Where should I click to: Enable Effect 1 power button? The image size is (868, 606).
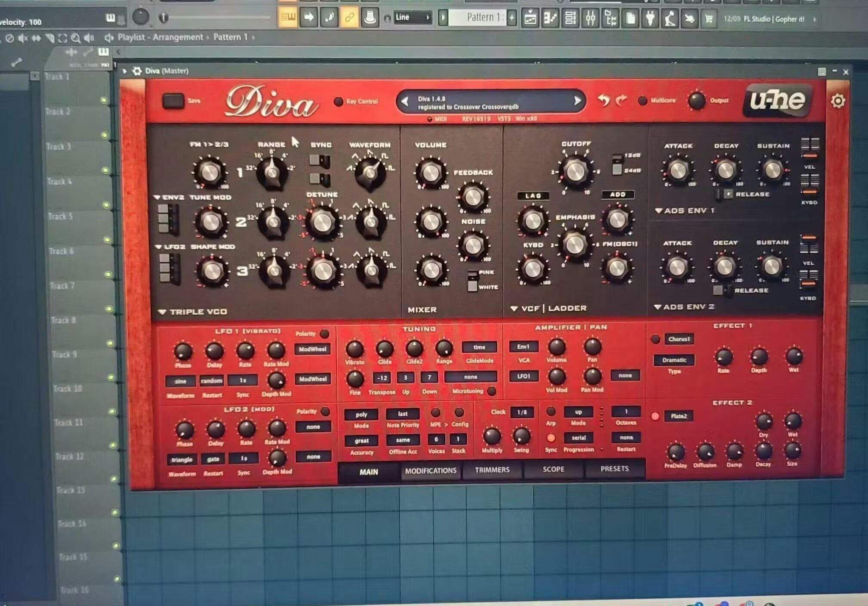(655, 339)
